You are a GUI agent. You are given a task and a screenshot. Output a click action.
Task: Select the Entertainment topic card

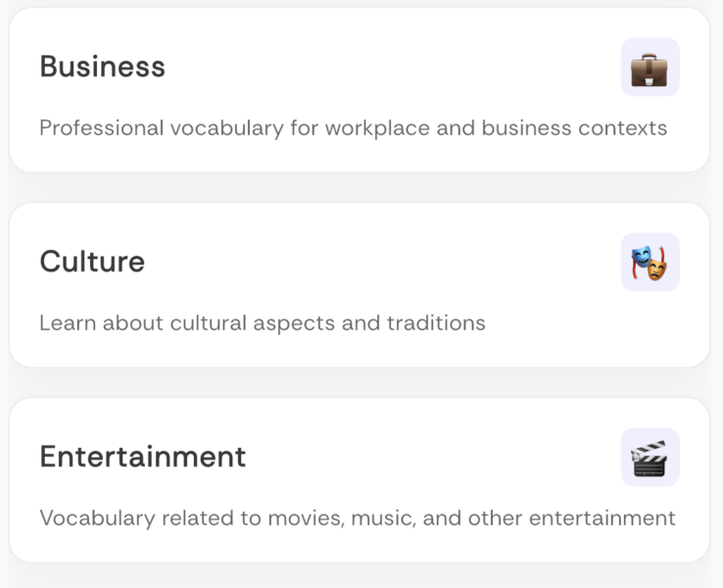pos(360,480)
